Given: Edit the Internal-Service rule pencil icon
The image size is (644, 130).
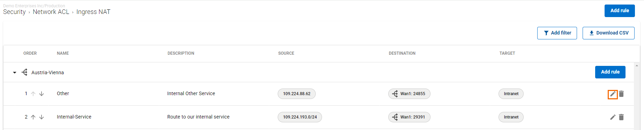Looking at the screenshot, I should pyautogui.click(x=613, y=117).
